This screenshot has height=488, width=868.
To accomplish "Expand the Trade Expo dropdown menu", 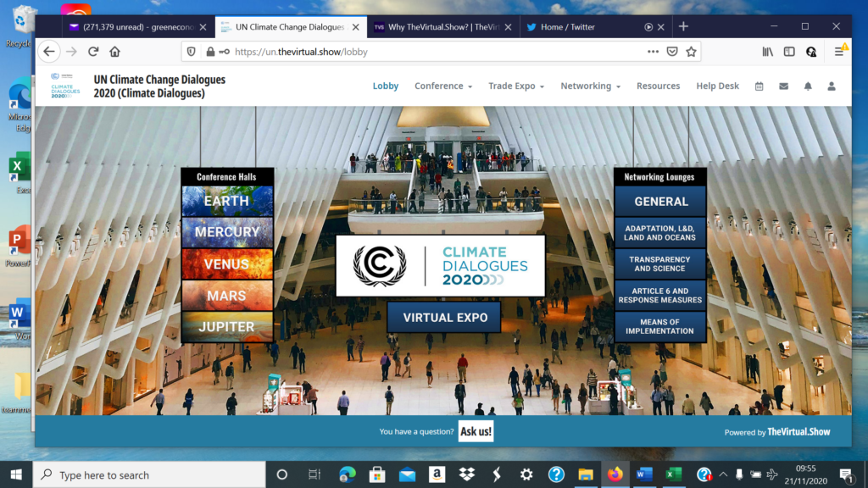I will 516,86.
